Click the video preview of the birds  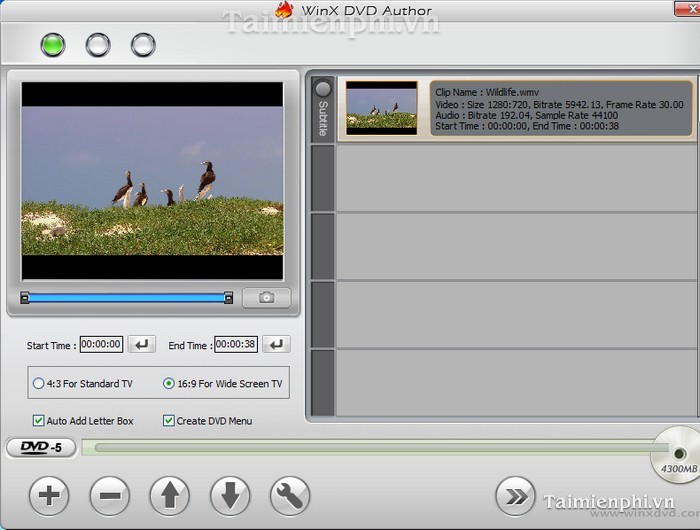152,181
